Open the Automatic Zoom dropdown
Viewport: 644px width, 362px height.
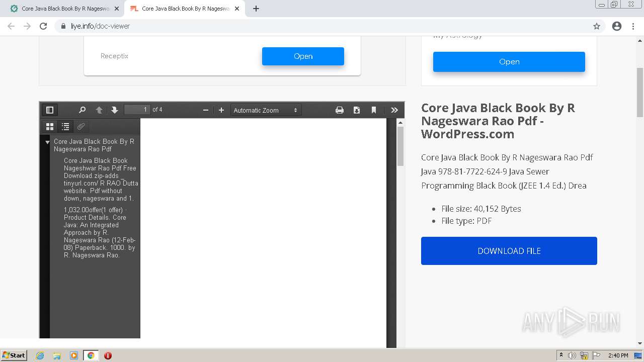coord(266,110)
